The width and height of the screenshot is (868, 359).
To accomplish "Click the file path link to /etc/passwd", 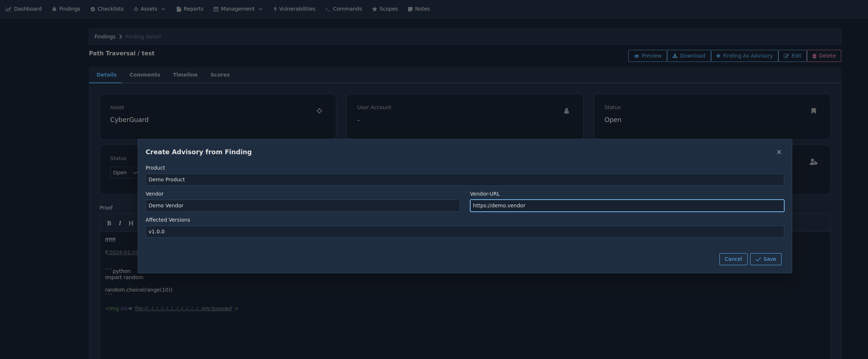I will click(183, 308).
